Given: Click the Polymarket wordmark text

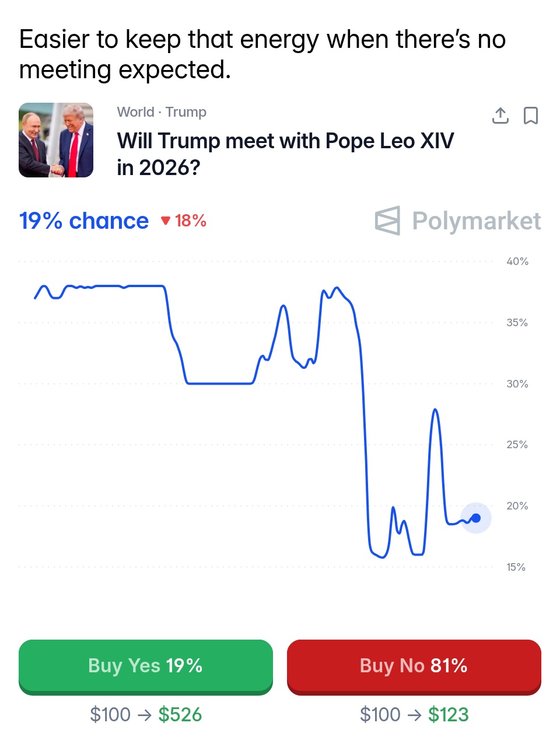Looking at the screenshot, I should tap(476, 221).
